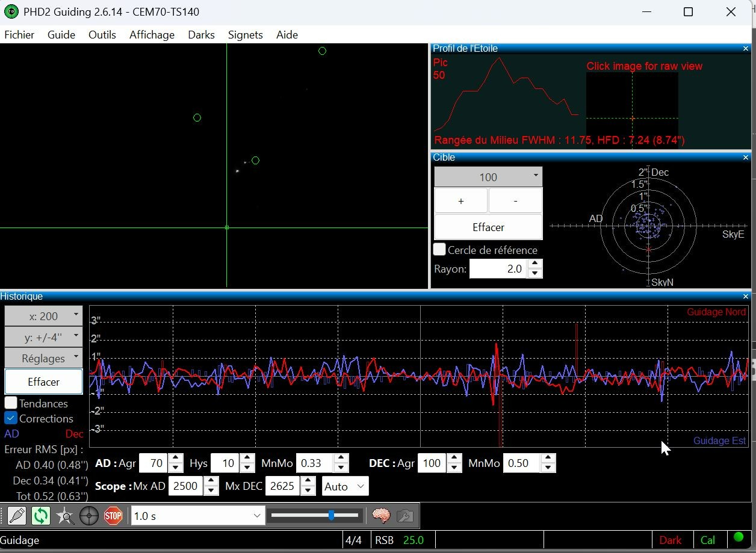Click the green loop exposure icon
This screenshot has height=553, width=756.
(x=40, y=516)
